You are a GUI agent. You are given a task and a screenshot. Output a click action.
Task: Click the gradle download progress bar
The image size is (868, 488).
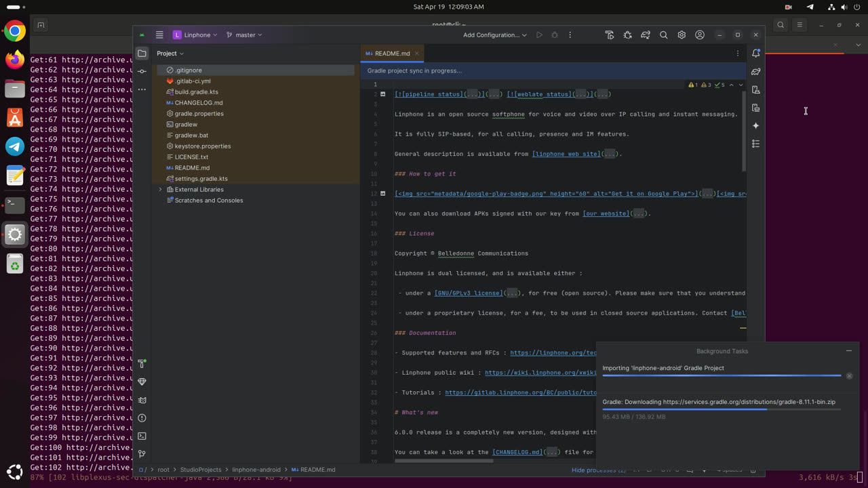pos(722,409)
